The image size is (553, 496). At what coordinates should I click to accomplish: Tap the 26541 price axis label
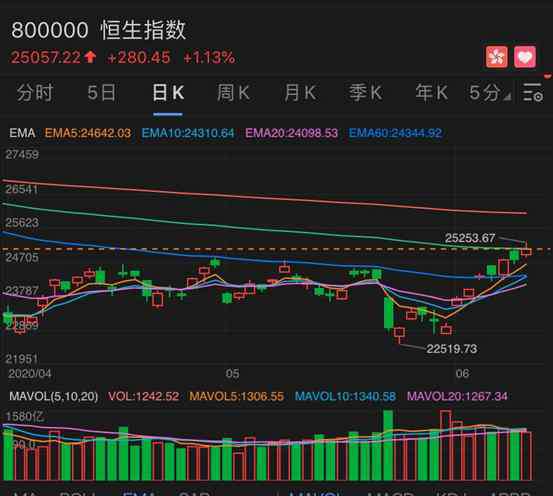click(x=22, y=189)
